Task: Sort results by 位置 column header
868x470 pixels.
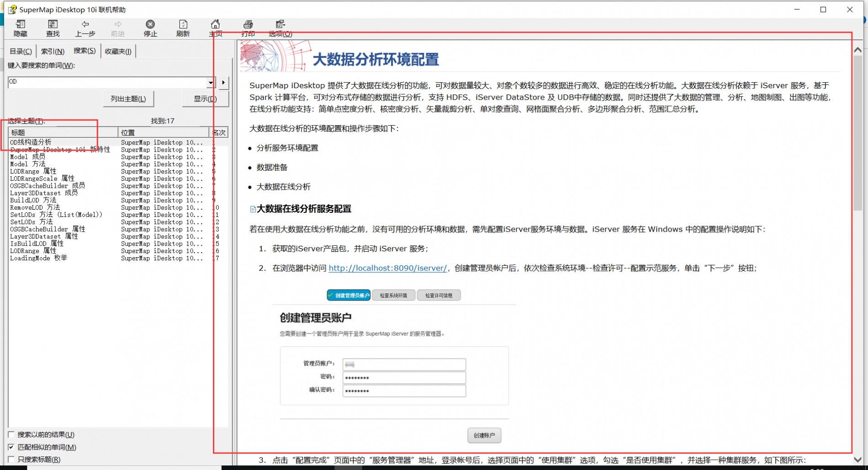Action: pos(164,132)
